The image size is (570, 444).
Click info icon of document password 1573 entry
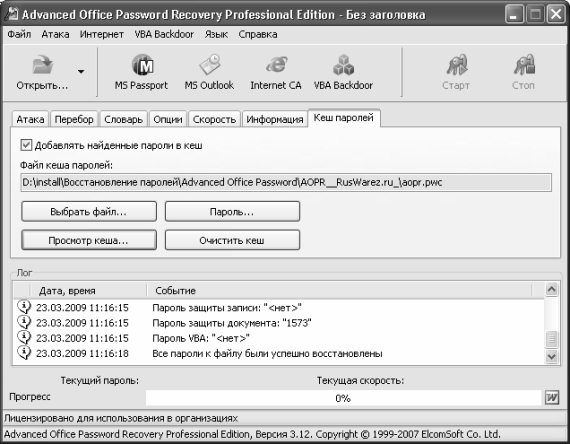click(24, 323)
